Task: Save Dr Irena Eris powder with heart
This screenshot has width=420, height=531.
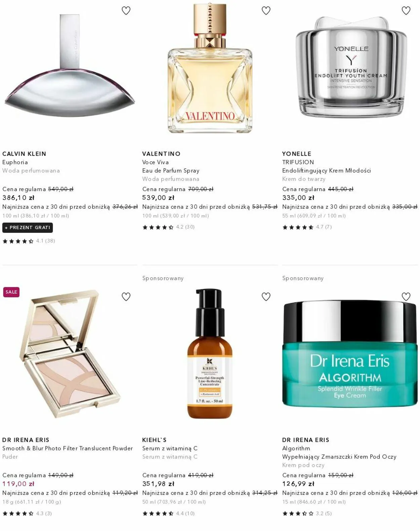Action: [x=126, y=297]
